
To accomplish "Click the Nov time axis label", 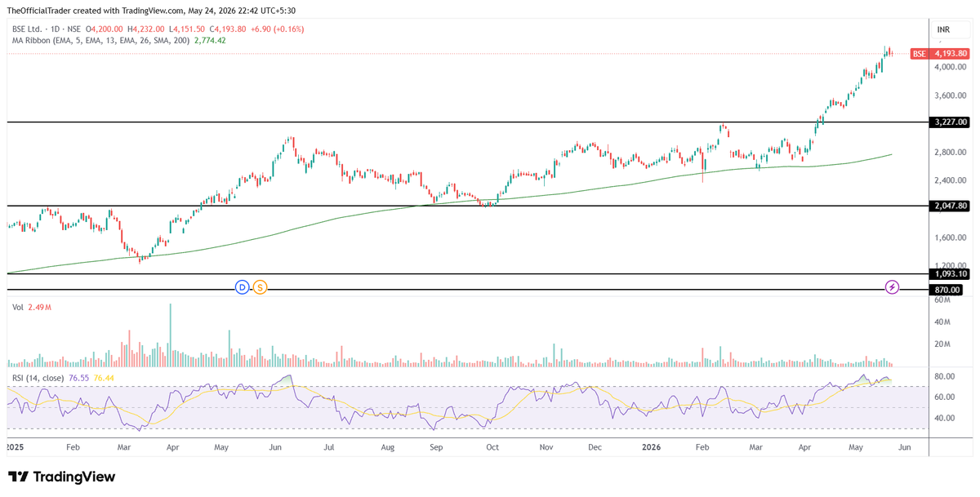I will click(x=547, y=447).
